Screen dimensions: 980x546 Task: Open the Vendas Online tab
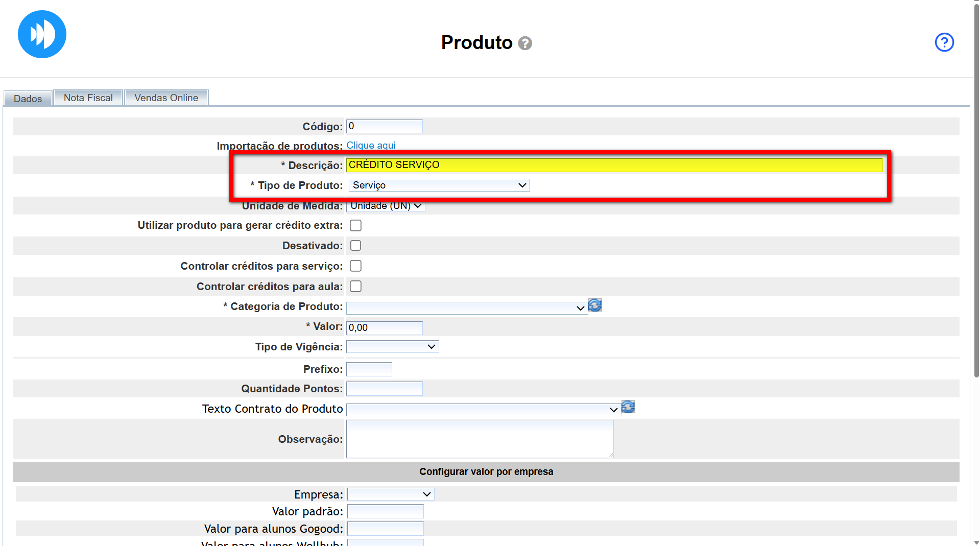[x=166, y=98]
